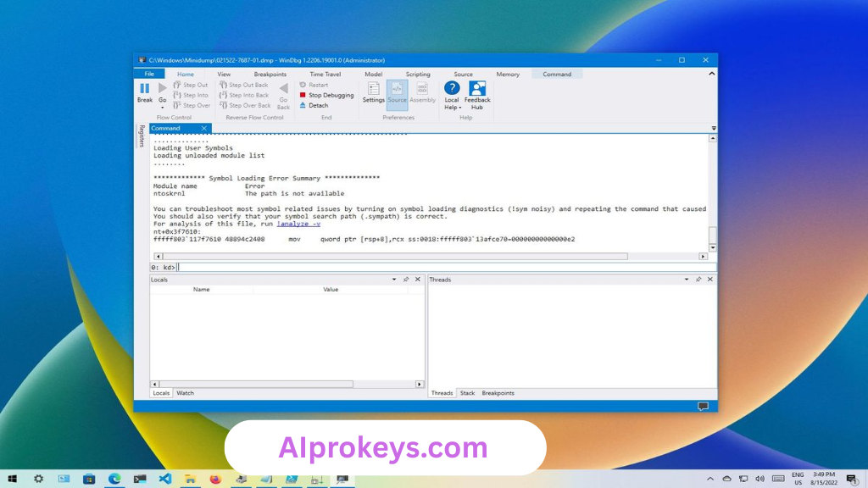
Task: Switch to the Memory ribbon tab
Action: [x=508, y=75]
